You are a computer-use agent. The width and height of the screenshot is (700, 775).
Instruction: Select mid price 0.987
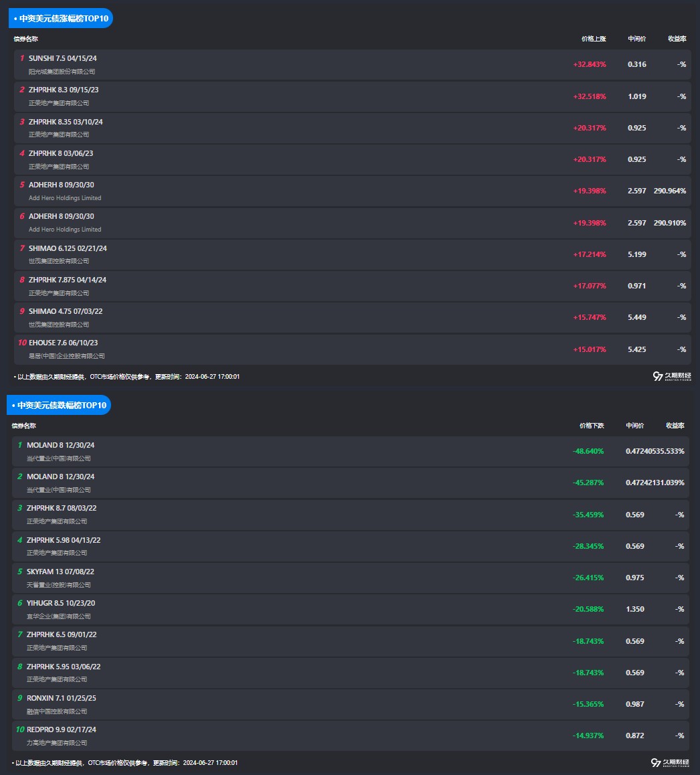[x=634, y=704]
